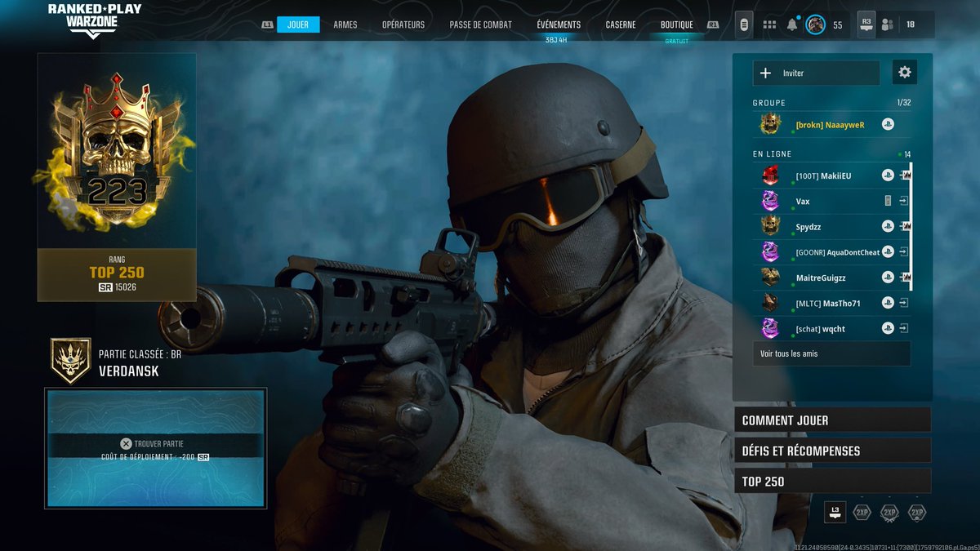980x551 pixels.
Task: Open the ÉVÉNEMENTS tab
Action: coord(559,24)
